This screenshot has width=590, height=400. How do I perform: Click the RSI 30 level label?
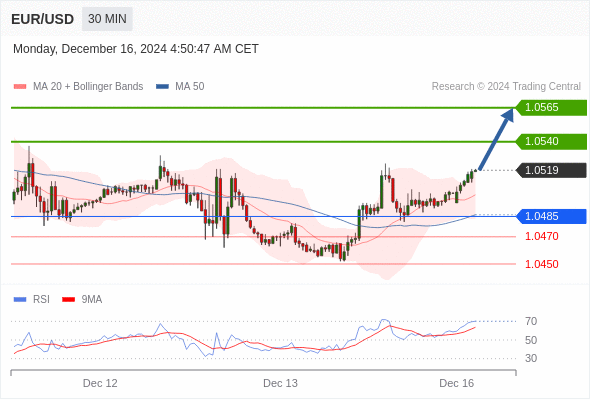[x=531, y=358]
